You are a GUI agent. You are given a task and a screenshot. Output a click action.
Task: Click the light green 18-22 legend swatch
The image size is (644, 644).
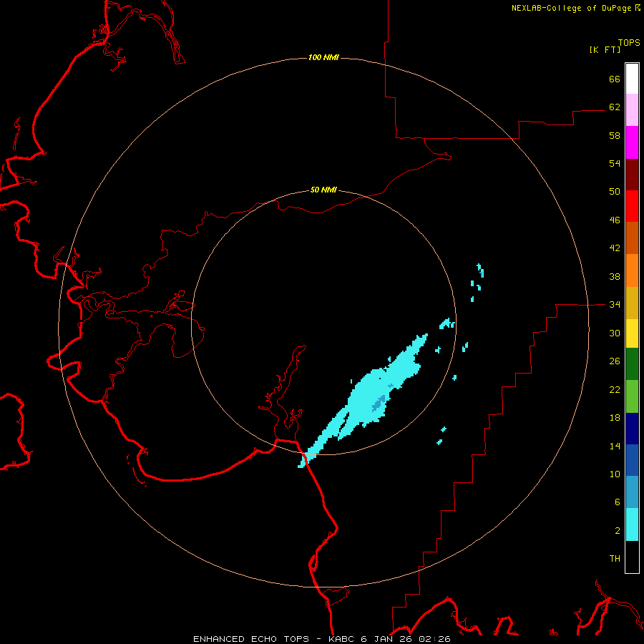(x=632, y=396)
